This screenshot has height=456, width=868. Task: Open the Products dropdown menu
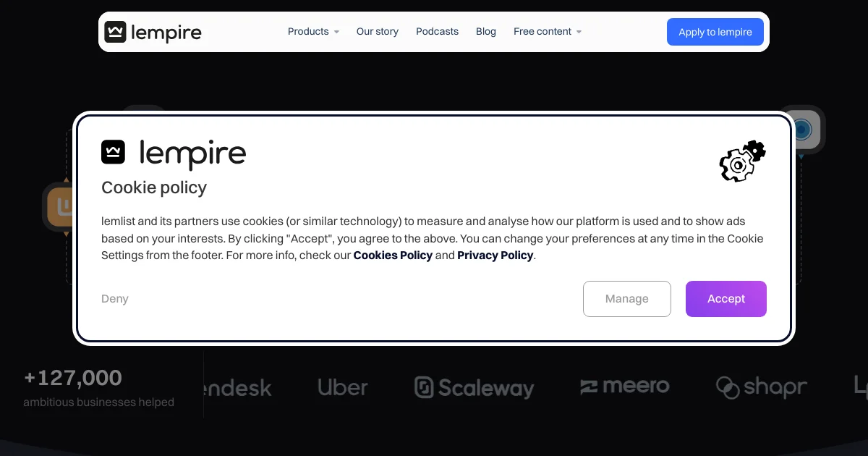tap(313, 32)
